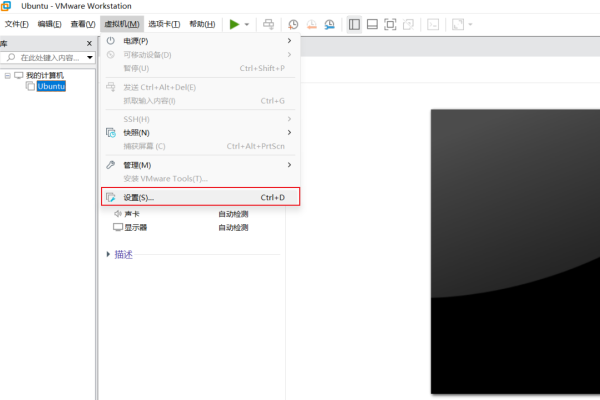Expand the 描述 description section
The height and width of the screenshot is (400, 600).
pos(122,254)
